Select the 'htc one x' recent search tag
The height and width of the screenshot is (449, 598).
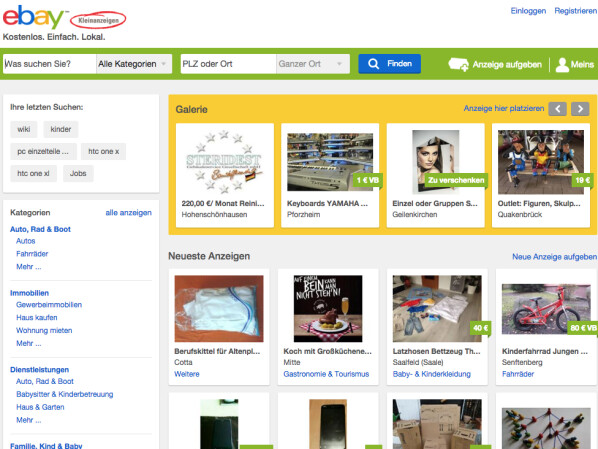[x=103, y=151]
